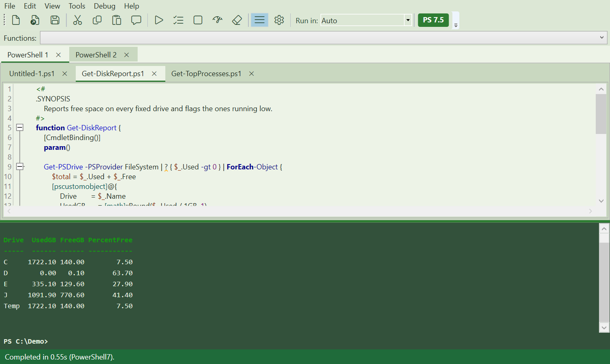The image size is (610, 364).
Task: Close the Untitled-1.ps1 tab
Action: coord(65,74)
